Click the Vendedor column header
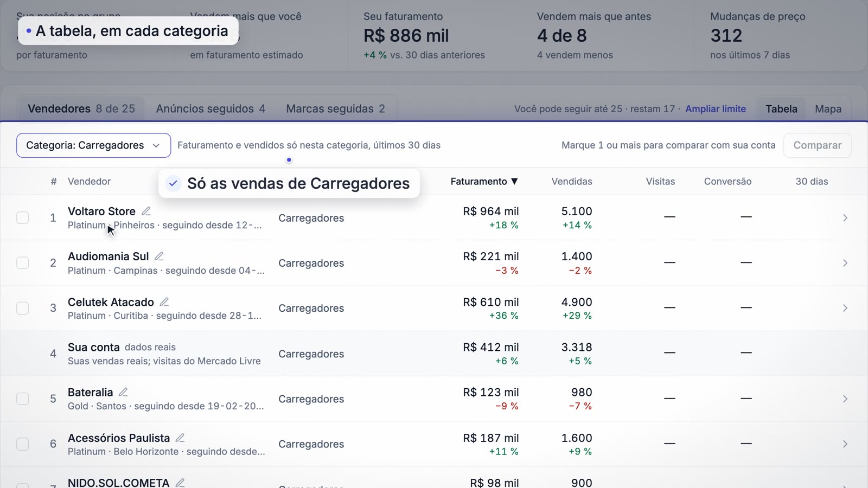Image resolution: width=868 pixels, height=488 pixels. click(89, 182)
